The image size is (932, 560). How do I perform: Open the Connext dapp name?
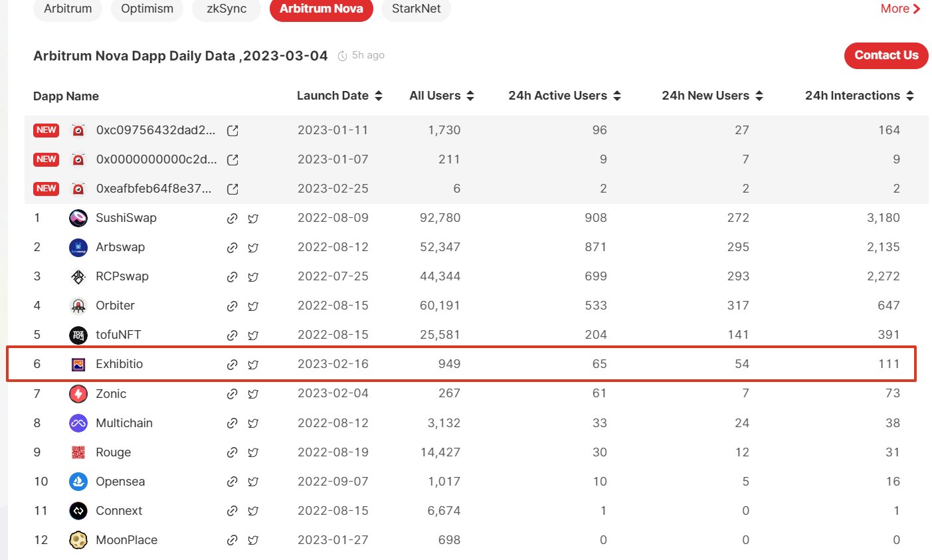(x=119, y=511)
